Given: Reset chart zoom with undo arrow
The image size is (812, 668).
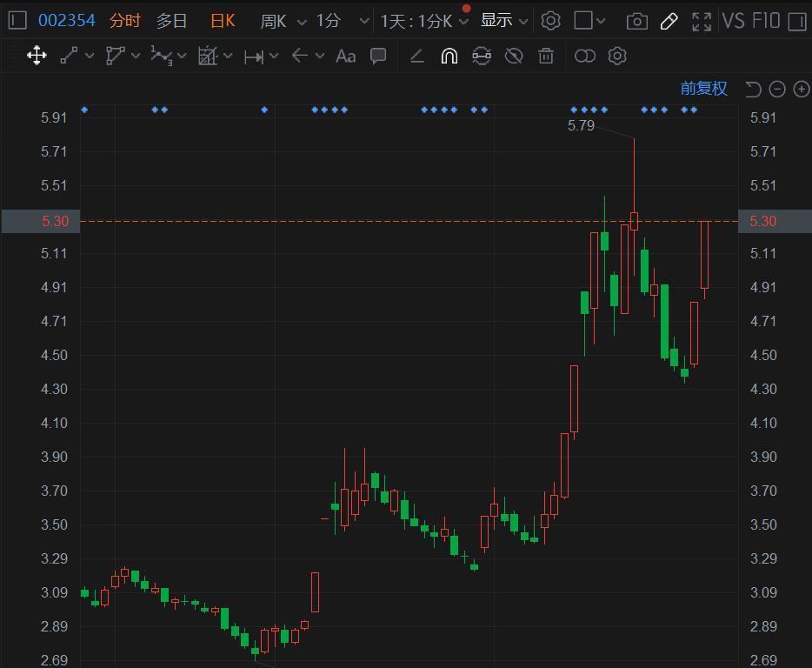Looking at the screenshot, I should tap(753, 89).
